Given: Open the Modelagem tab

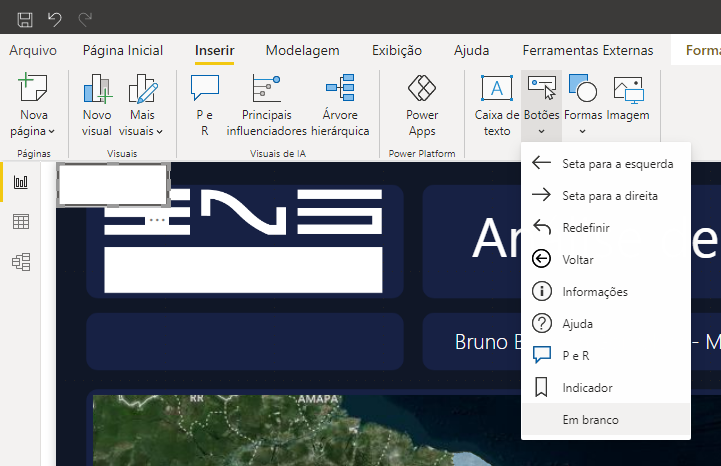Looking at the screenshot, I should [x=303, y=50].
